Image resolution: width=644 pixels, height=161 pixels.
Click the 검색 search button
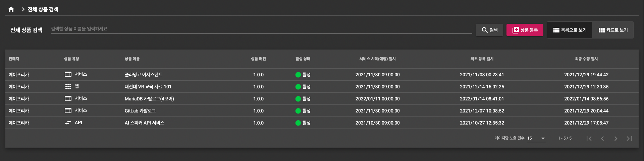(x=489, y=30)
